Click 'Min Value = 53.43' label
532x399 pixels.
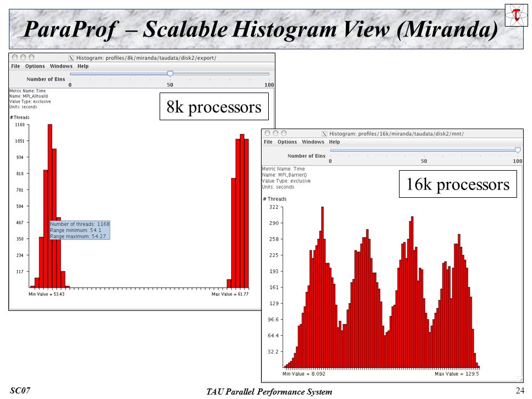click(47, 294)
